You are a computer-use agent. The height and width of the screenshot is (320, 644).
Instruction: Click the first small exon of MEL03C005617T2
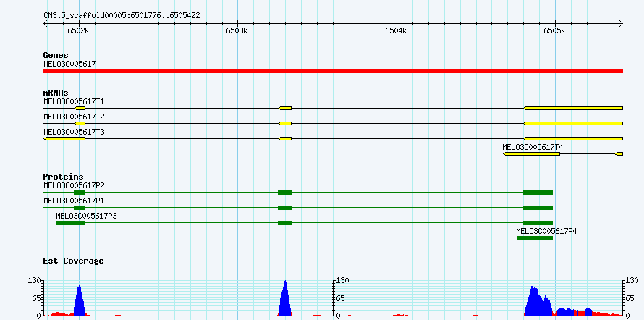pyautogui.click(x=80, y=123)
